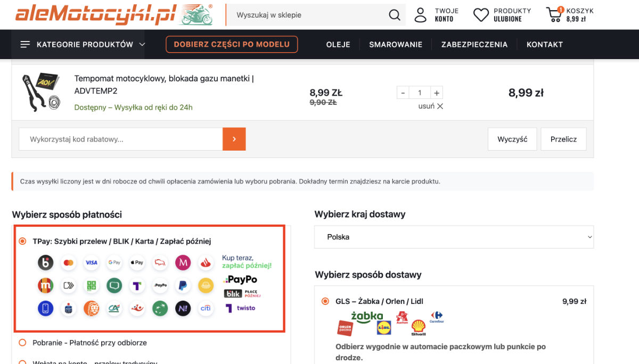Viewport: 639px width, 364px height.
Task: Click the hamburger icon beside Kategorie Produktów
Action: pyautogui.click(x=25, y=45)
